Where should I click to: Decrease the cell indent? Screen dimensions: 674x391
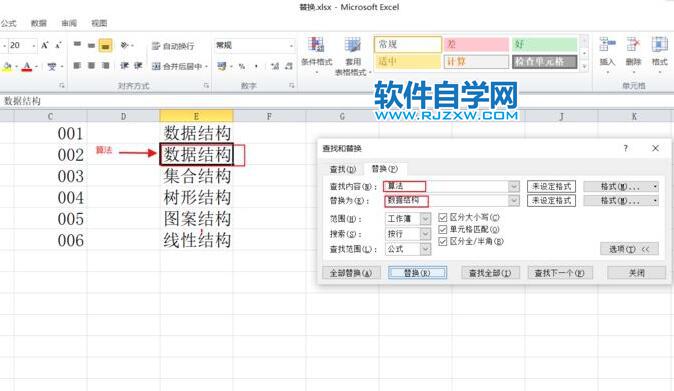pyautogui.click(x=124, y=65)
